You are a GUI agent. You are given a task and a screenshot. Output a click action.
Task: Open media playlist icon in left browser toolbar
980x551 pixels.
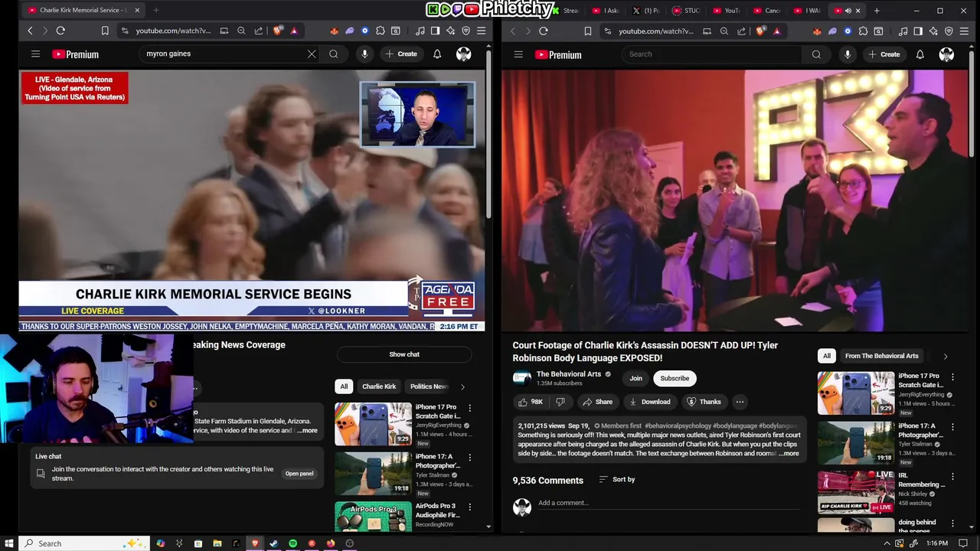(420, 31)
